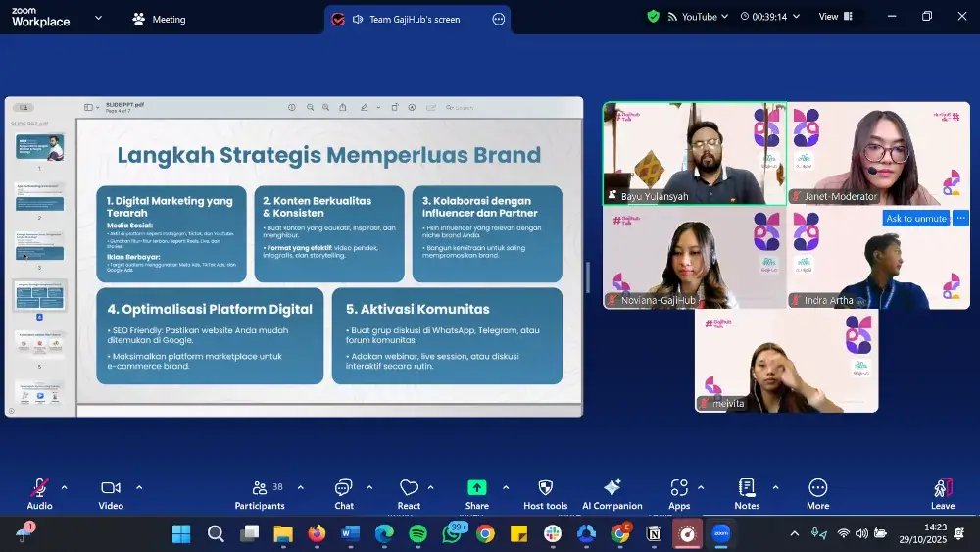Expand chat options arrow
980x552 pixels.
click(x=369, y=487)
